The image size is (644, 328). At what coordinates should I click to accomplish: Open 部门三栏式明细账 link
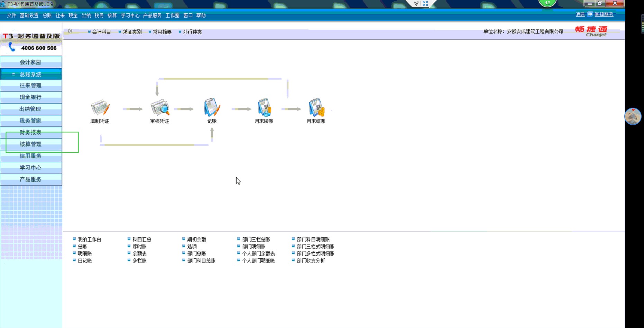tap(315, 247)
